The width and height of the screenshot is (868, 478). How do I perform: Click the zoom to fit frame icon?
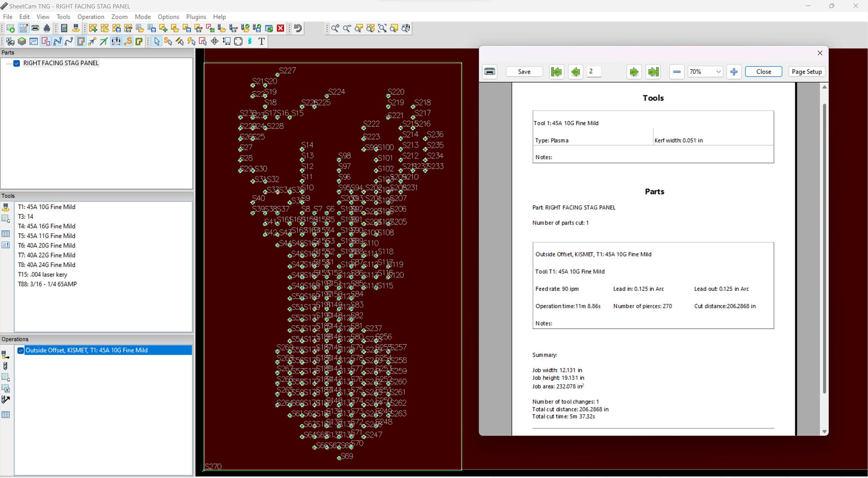[382, 28]
